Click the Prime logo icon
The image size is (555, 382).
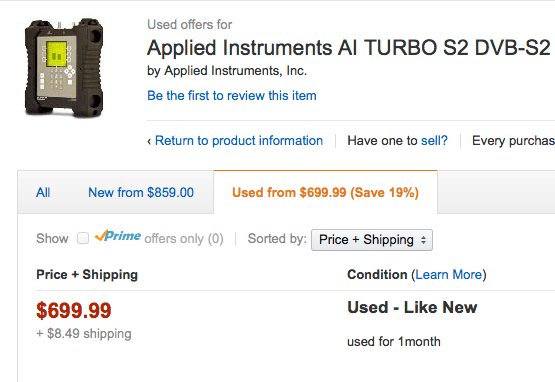(118, 236)
